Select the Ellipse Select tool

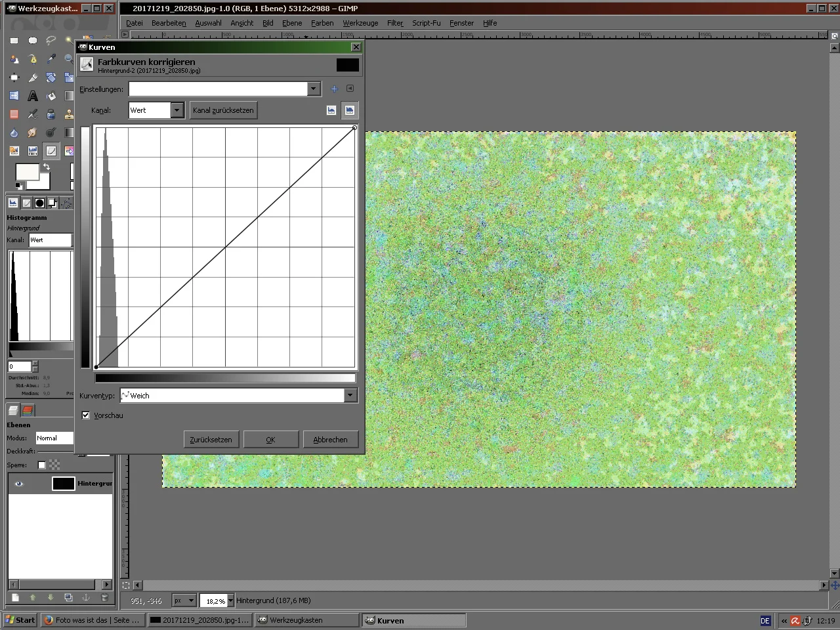point(33,41)
